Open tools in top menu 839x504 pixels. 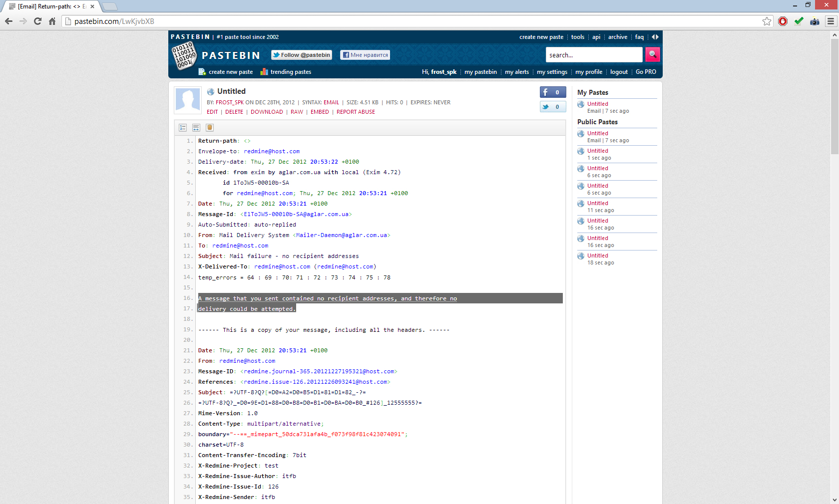(x=578, y=37)
